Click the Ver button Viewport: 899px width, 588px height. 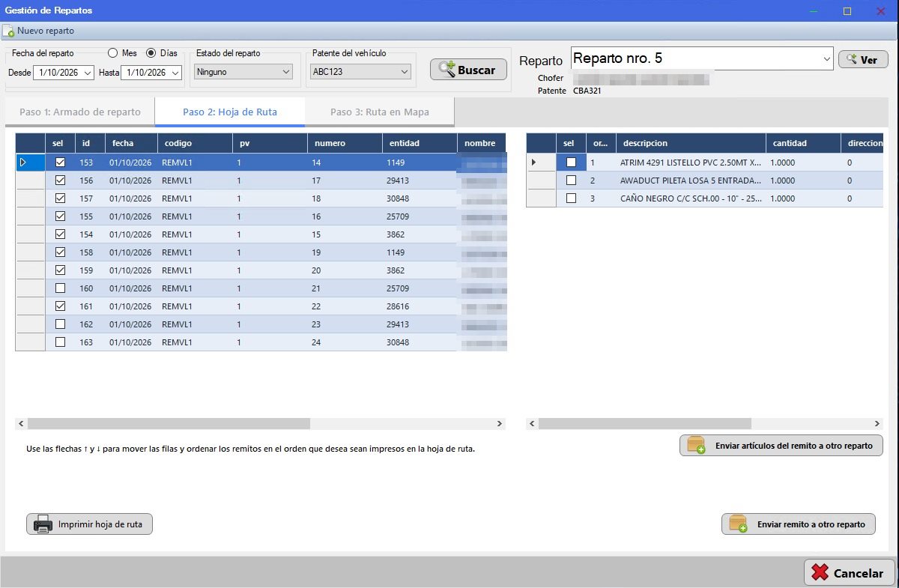[863, 60]
